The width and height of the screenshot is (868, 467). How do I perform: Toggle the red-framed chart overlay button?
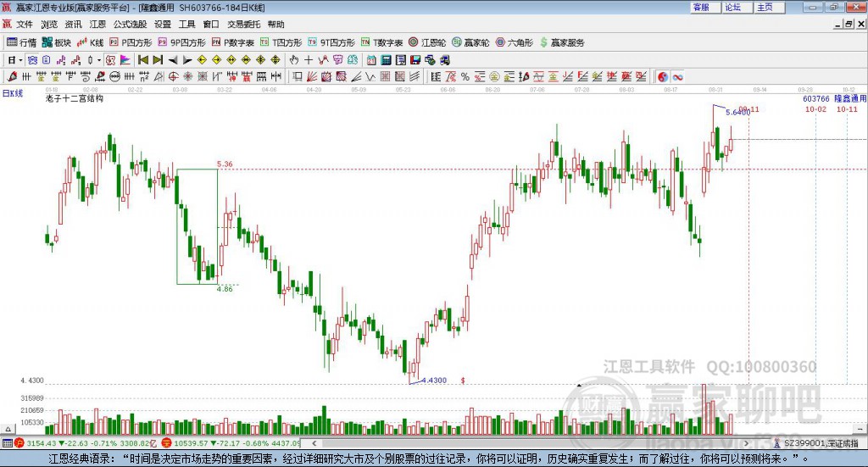pyautogui.click(x=110, y=60)
